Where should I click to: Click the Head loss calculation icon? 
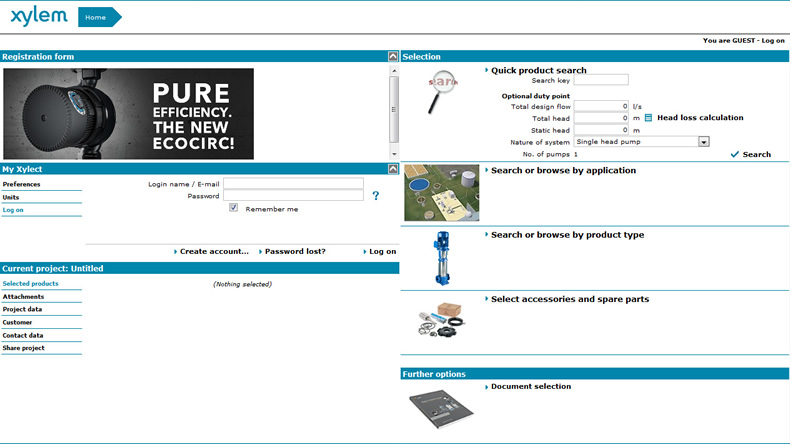[648, 118]
